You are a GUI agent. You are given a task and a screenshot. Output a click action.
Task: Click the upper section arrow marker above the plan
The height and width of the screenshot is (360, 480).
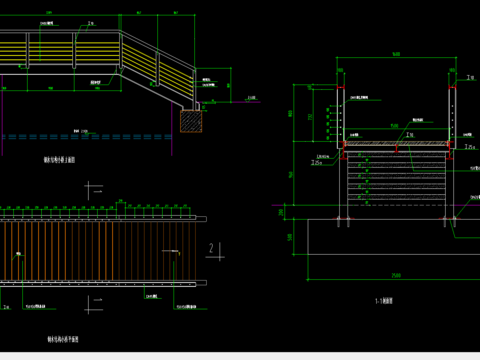[93, 190]
